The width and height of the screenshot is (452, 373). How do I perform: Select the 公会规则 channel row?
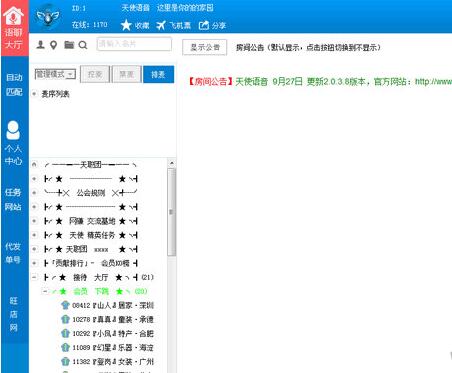tap(91, 193)
